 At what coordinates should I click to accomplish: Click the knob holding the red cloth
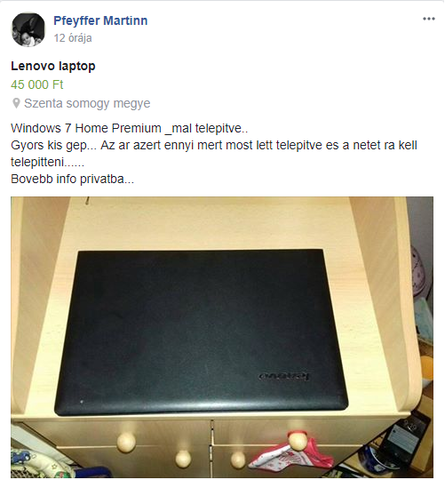tap(297, 440)
